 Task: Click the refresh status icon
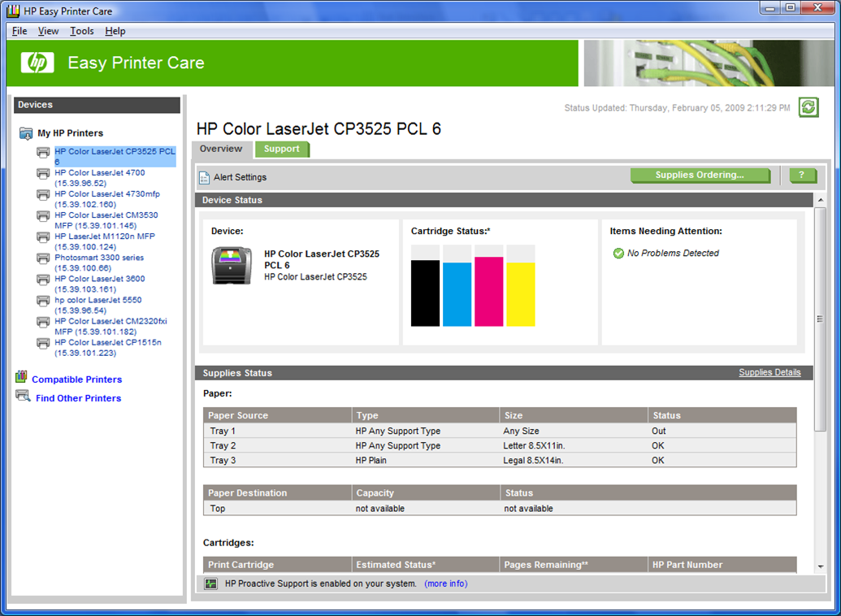808,106
